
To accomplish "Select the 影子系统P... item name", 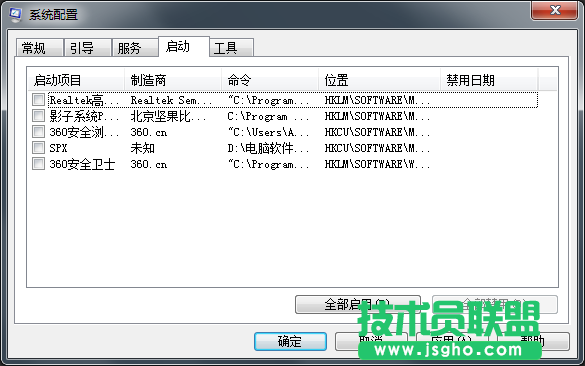I will [x=84, y=116].
